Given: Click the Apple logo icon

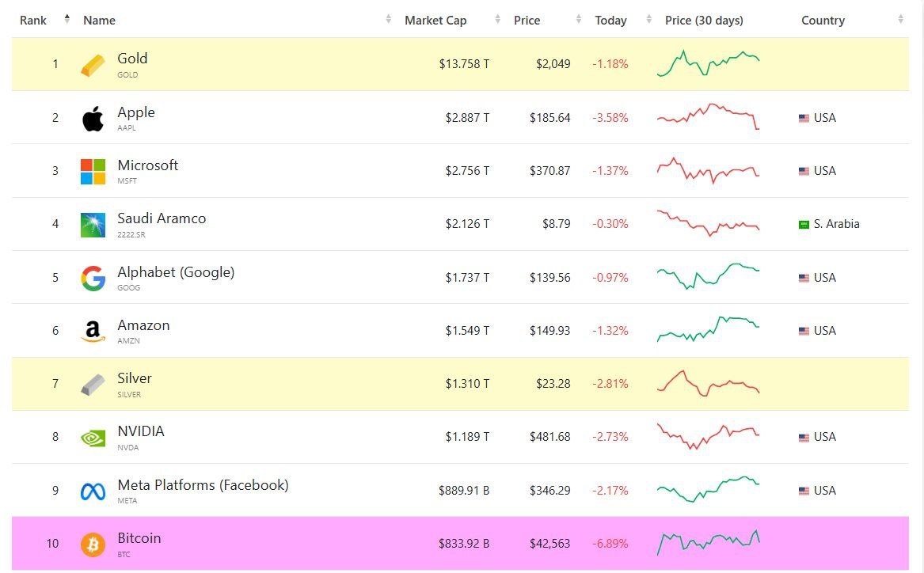Looking at the screenshot, I should (93, 119).
